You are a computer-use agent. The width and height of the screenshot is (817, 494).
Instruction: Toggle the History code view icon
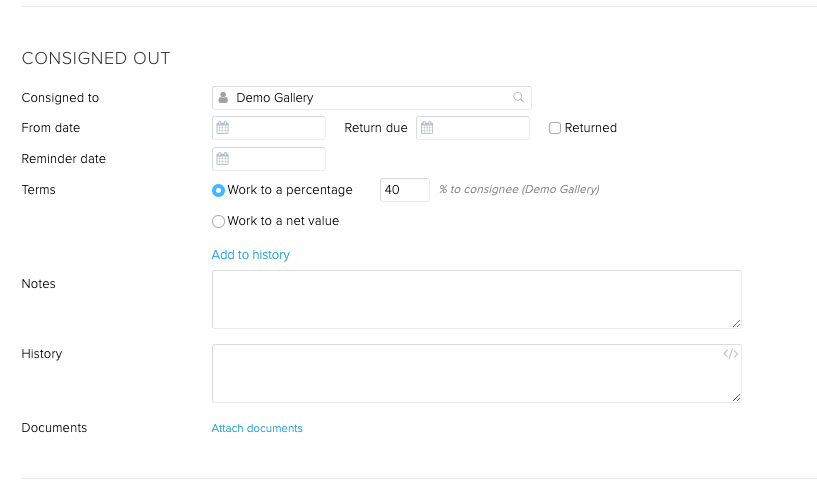click(731, 354)
